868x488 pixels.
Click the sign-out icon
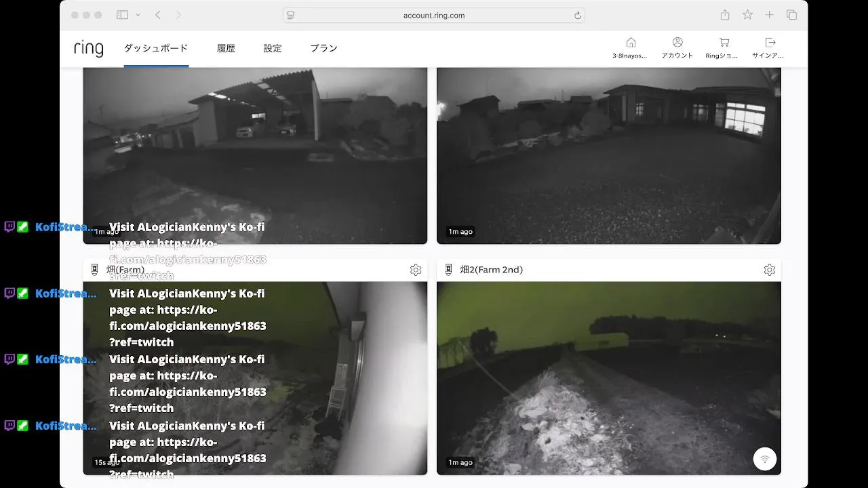point(770,42)
